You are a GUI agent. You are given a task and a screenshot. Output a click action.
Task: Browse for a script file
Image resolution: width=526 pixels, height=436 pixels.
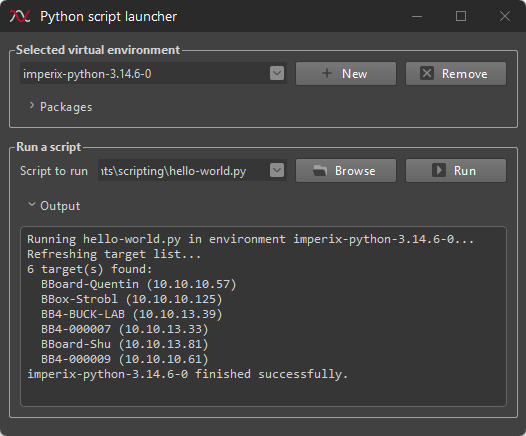346,170
